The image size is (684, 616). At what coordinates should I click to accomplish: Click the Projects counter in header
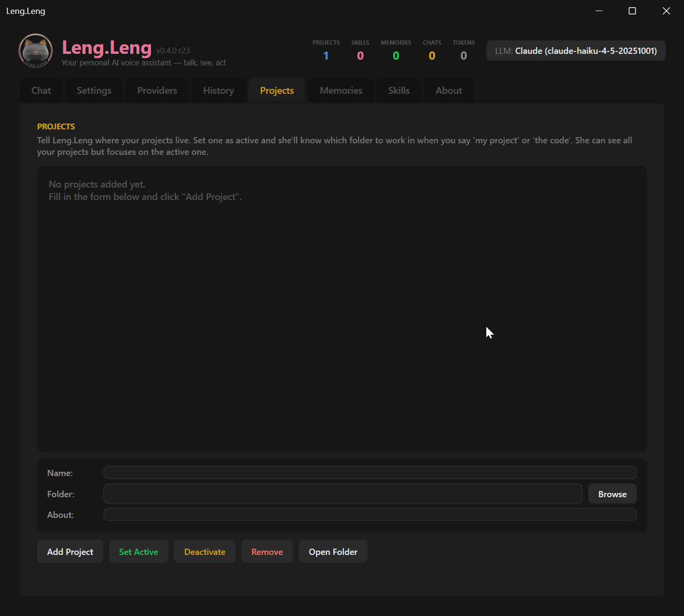(326, 50)
